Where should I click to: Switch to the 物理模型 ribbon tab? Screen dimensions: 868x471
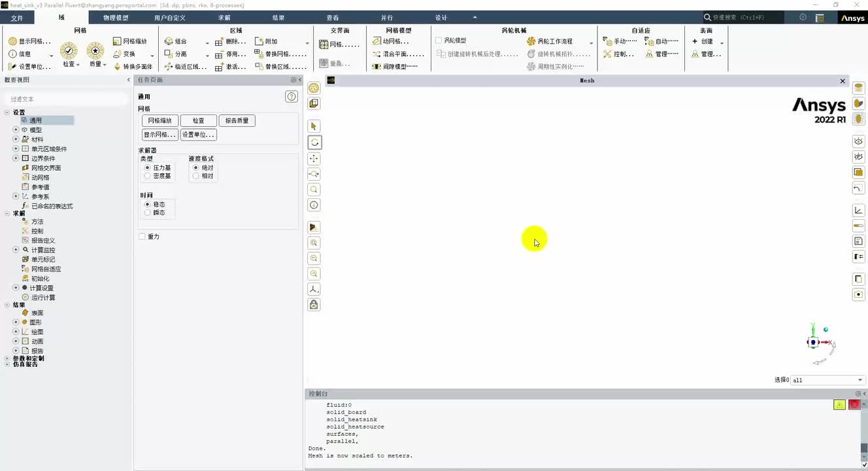click(x=116, y=18)
